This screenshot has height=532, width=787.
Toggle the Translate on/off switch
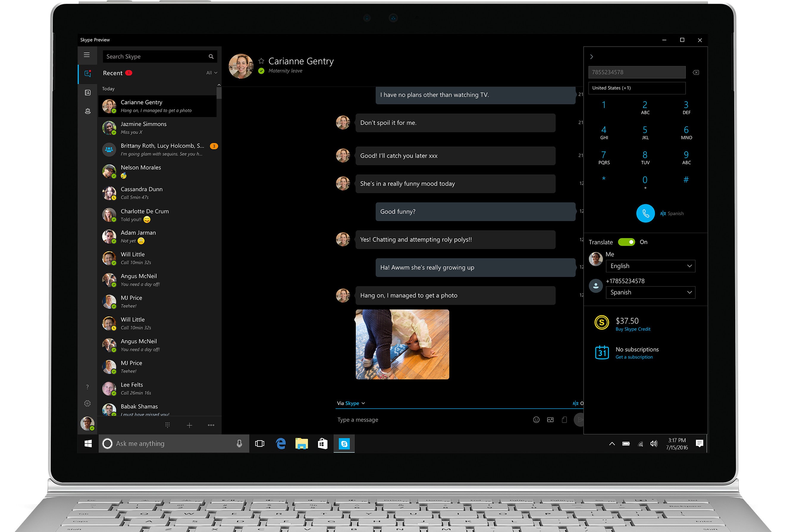point(628,242)
